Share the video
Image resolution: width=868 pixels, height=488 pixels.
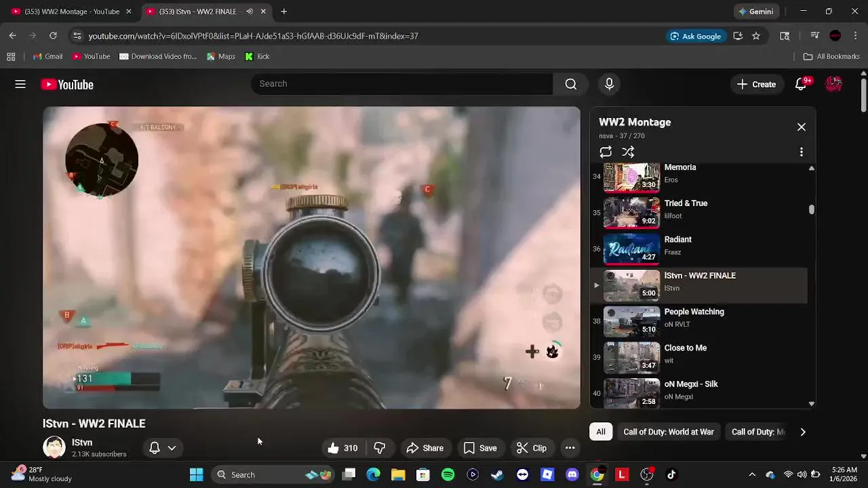[x=425, y=448]
